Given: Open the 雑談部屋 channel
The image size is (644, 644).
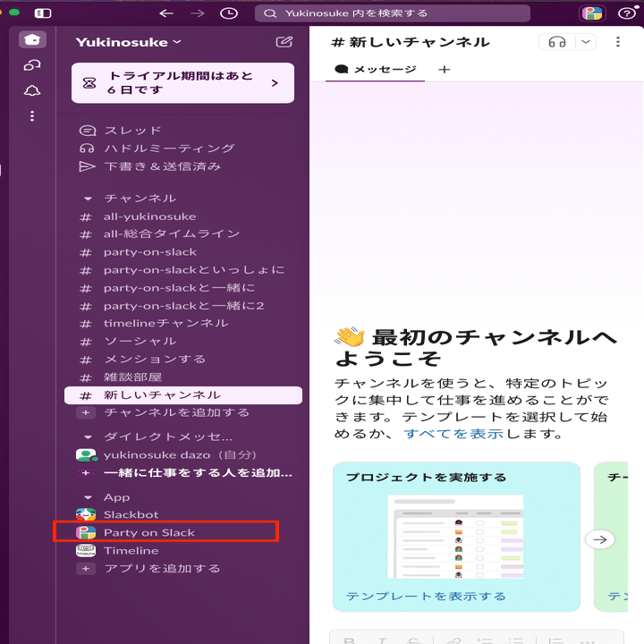Looking at the screenshot, I should [183, 377].
